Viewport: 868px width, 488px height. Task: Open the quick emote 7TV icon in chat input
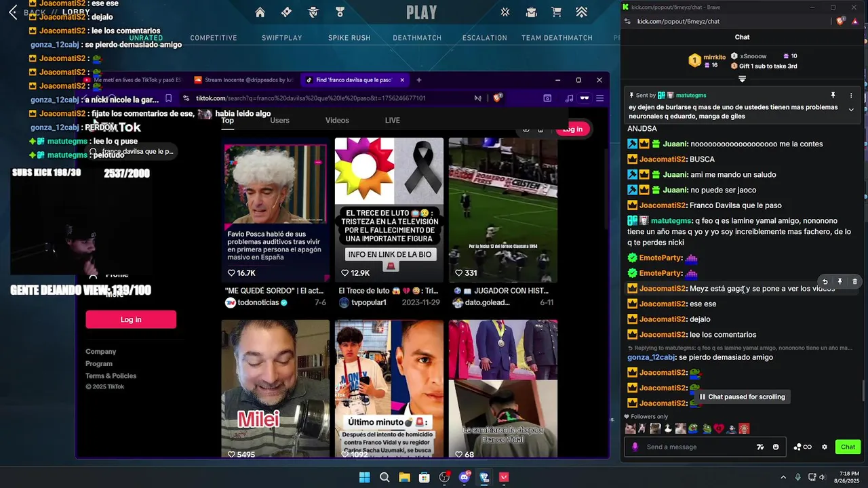coord(761,447)
